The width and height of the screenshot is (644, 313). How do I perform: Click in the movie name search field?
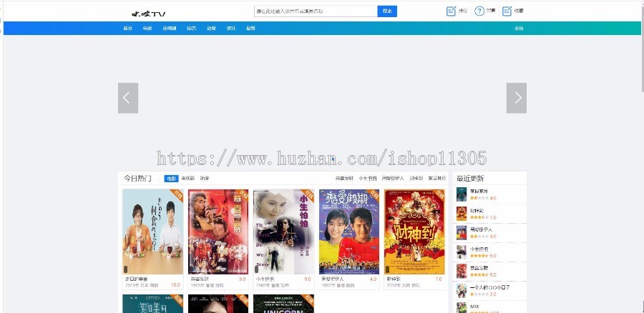coord(316,11)
